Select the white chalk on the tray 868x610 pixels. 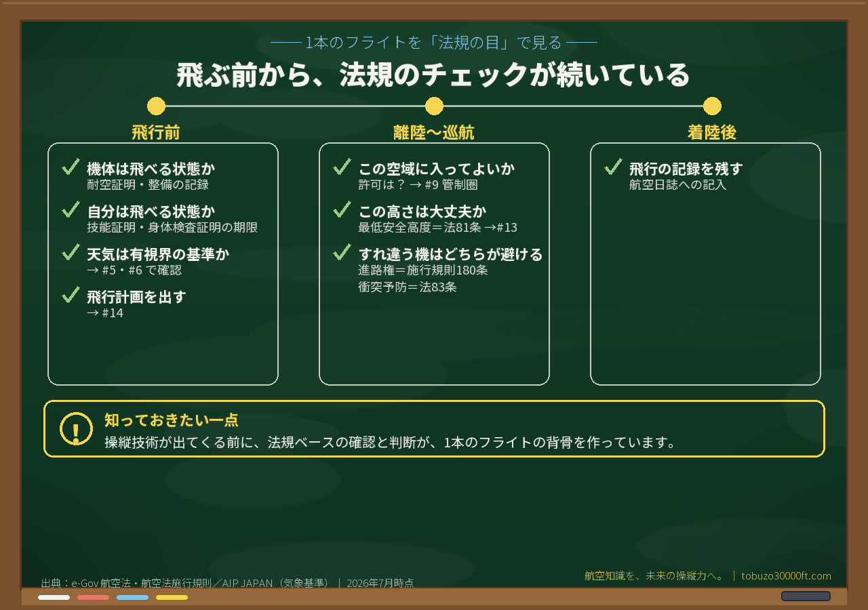[x=54, y=598]
